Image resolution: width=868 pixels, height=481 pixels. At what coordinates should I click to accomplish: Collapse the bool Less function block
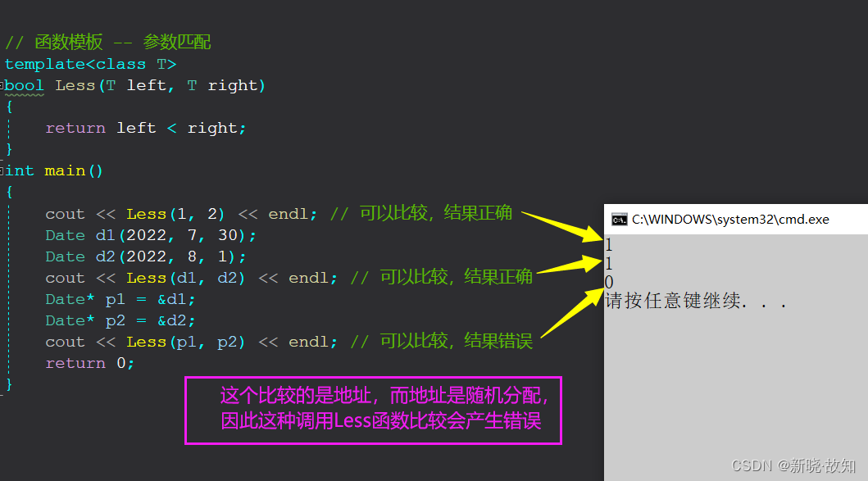[x=2, y=86]
